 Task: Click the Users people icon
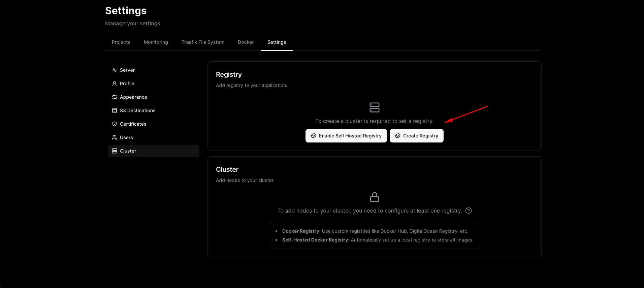115,137
